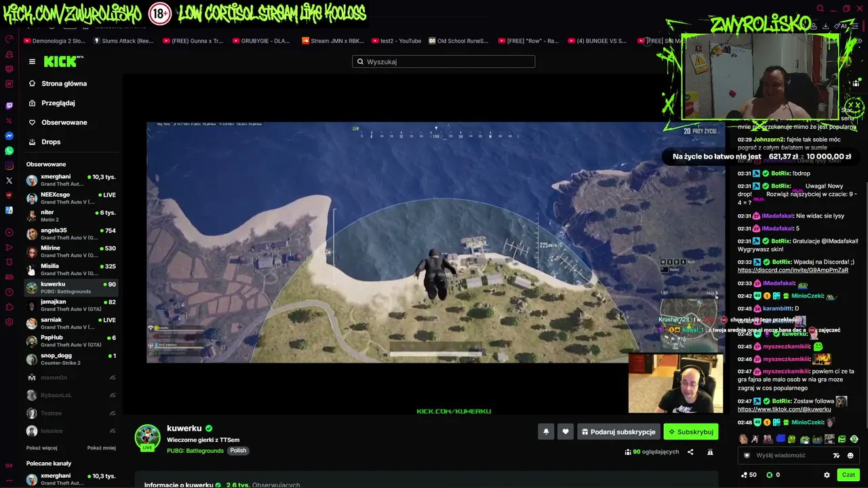The height and width of the screenshot is (488, 868).
Task: Open Twitch from the browser sidebar
Action: point(9,106)
